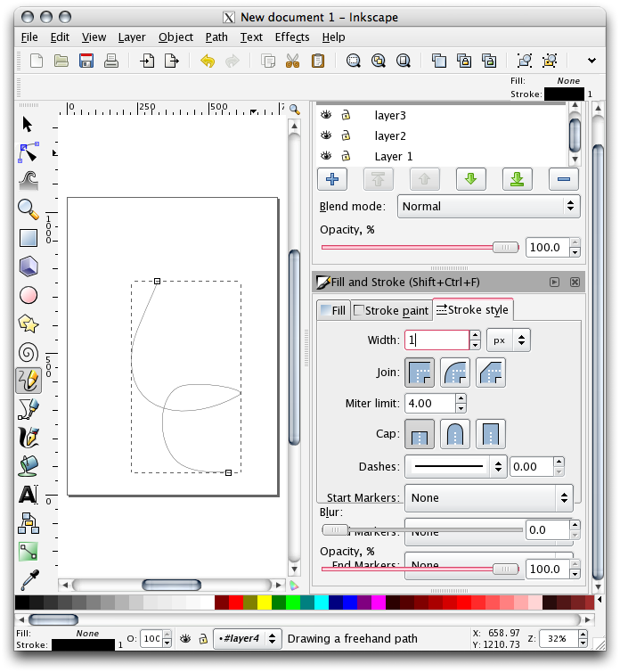The height and width of the screenshot is (672, 620).
Task: Toggle lock on layer2
Action: [346, 135]
